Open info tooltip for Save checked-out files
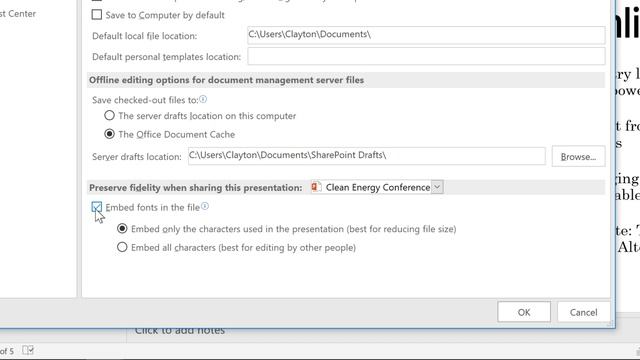 tap(203, 99)
